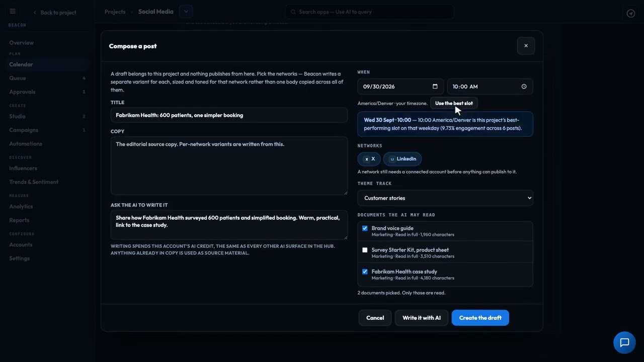Viewport: 644px width, 362px height.
Task: Expand the Social Media project dropdown
Action: [186, 12]
